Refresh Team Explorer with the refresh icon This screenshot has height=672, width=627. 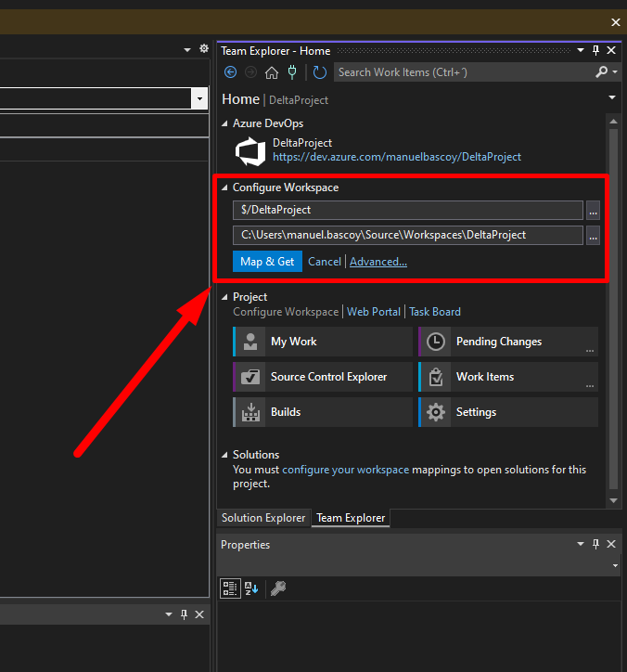[x=320, y=72]
